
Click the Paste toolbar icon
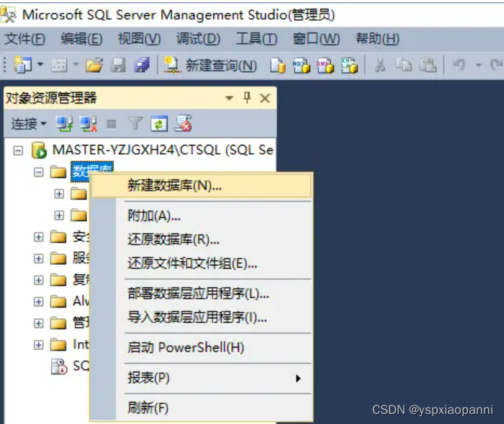pyautogui.click(x=428, y=66)
